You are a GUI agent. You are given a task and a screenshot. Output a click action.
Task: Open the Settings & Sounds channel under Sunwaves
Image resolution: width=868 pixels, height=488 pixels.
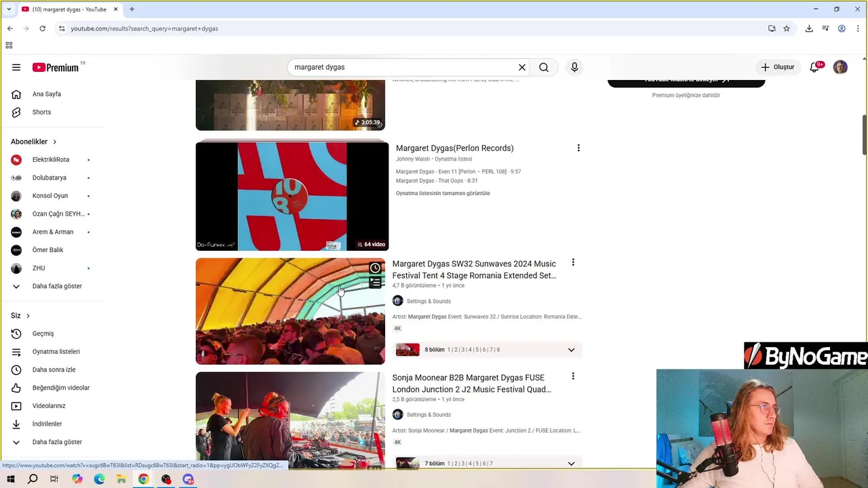pos(429,301)
